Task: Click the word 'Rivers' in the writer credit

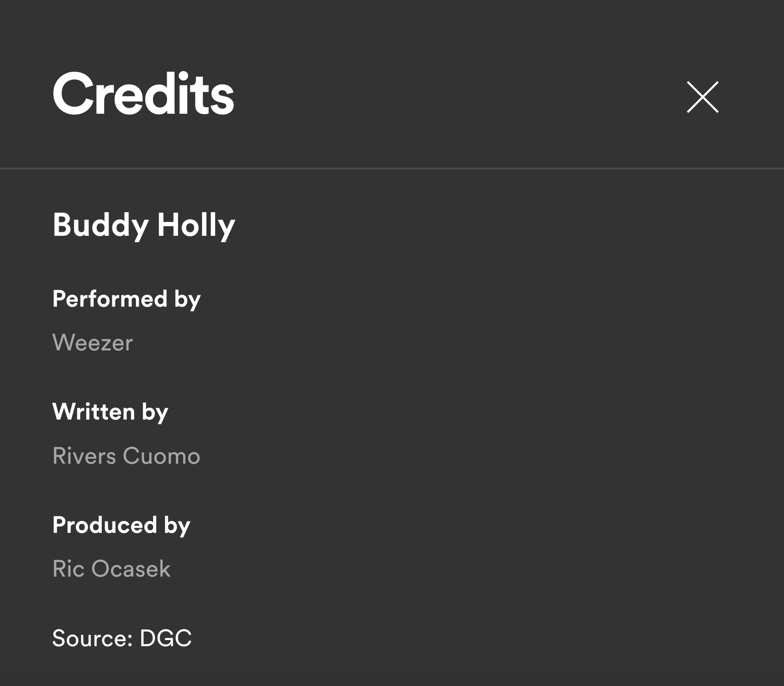Action: pyautogui.click(x=84, y=456)
